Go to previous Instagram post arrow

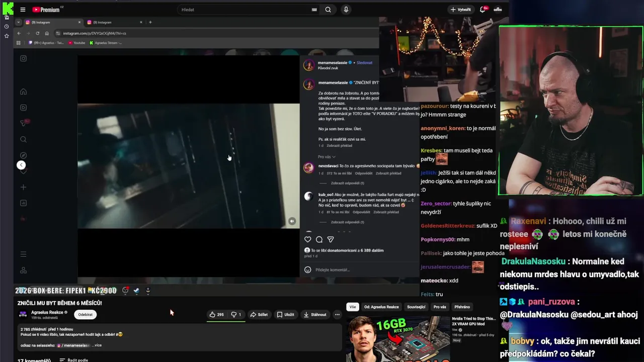click(21, 165)
